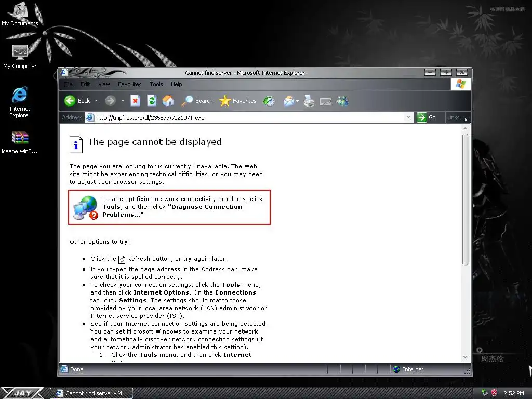Open My Computer desktop icon
Viewport: 532px width, 399px height.
(x=20, y=57)
